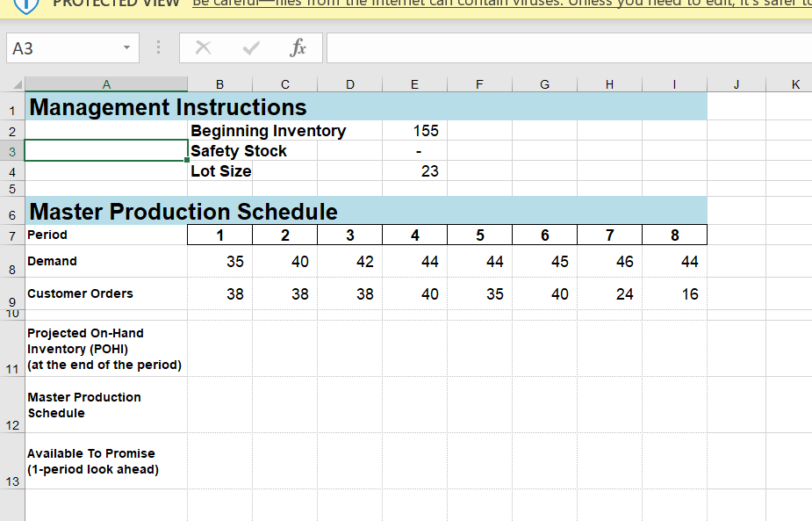This screenshot has height=521, width=812.
Task: Select row 13 header
Action: pyautogui.click(x=12, y=461)
